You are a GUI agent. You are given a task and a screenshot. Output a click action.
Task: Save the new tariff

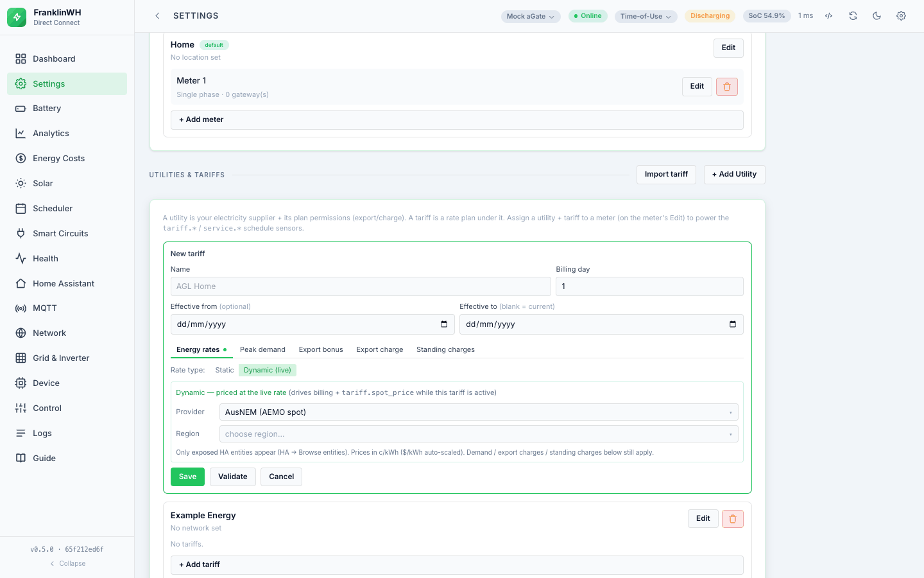187,477
